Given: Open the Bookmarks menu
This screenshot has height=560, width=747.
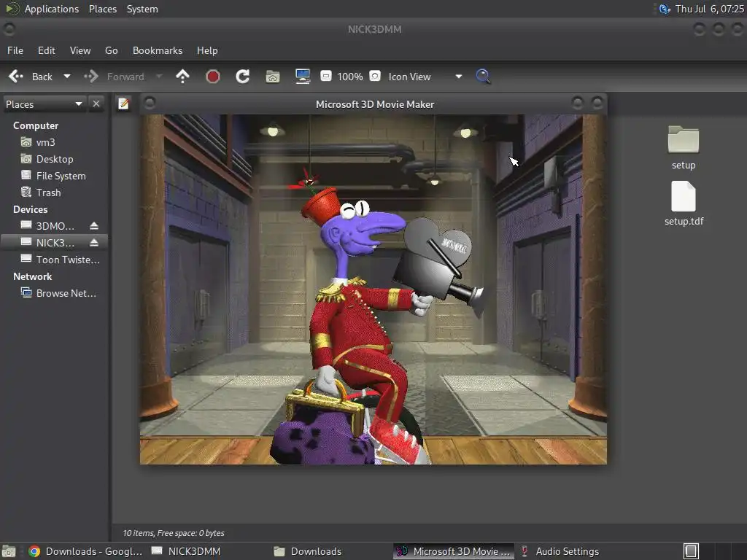Looking at the screenshot, I should click(158, 50).
